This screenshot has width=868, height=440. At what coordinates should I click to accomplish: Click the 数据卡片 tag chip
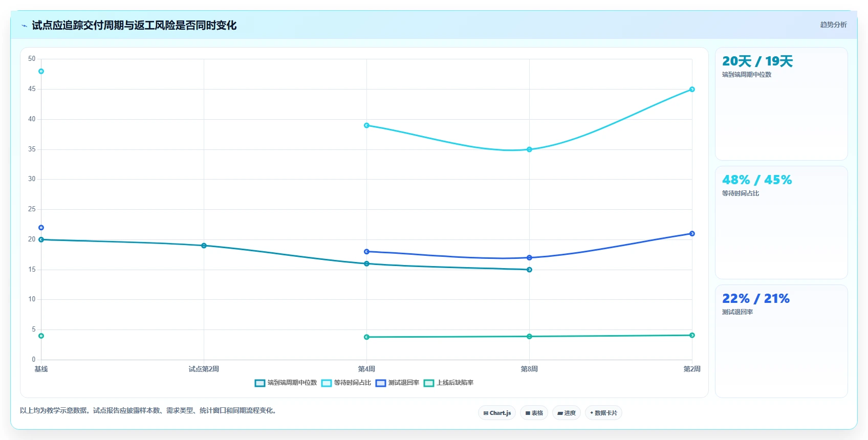(603, 413)
